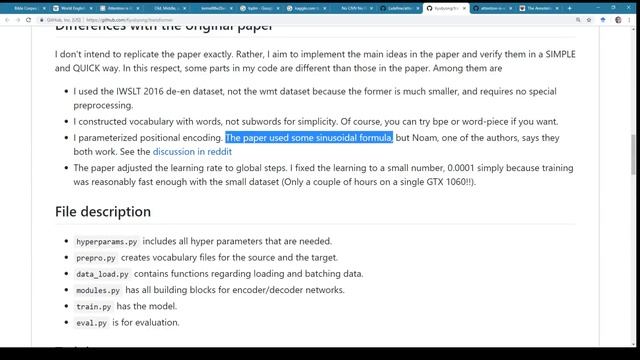The width and height of the screenshot is (640, 360).
Task: Click the File description heading
Action: pyautogui.click(x=103, y=211)
